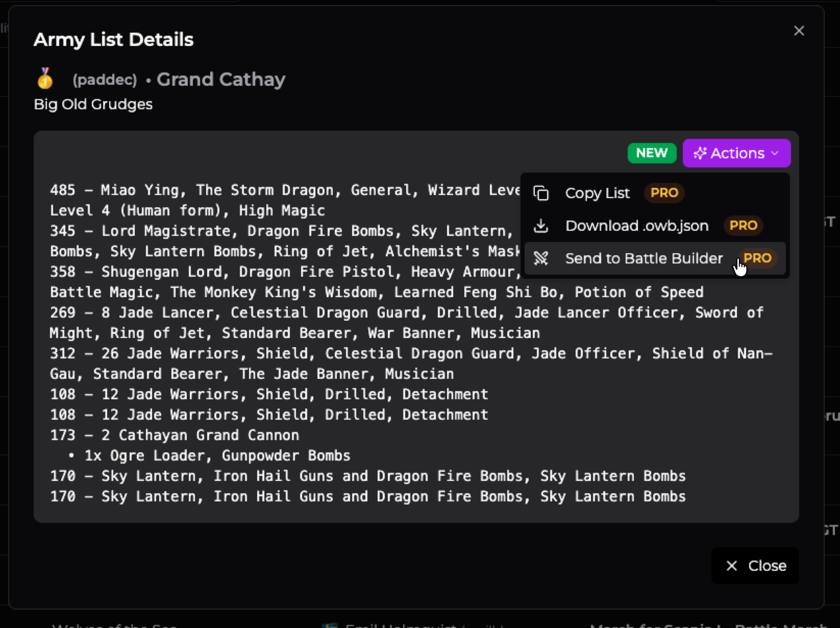Click the paddec player name link

pos(105,80)
